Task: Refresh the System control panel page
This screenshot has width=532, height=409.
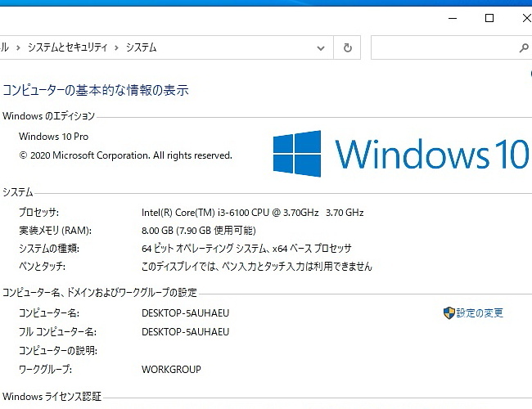Action: [347, 47]
